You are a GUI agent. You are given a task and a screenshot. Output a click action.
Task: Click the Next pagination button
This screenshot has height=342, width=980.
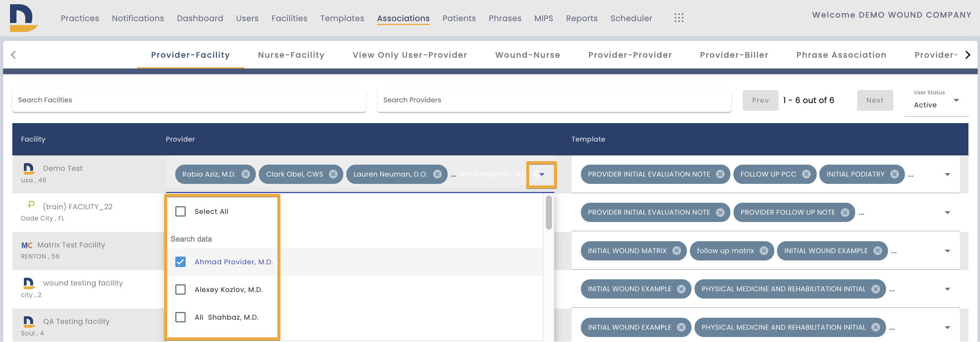coord(875,100)
